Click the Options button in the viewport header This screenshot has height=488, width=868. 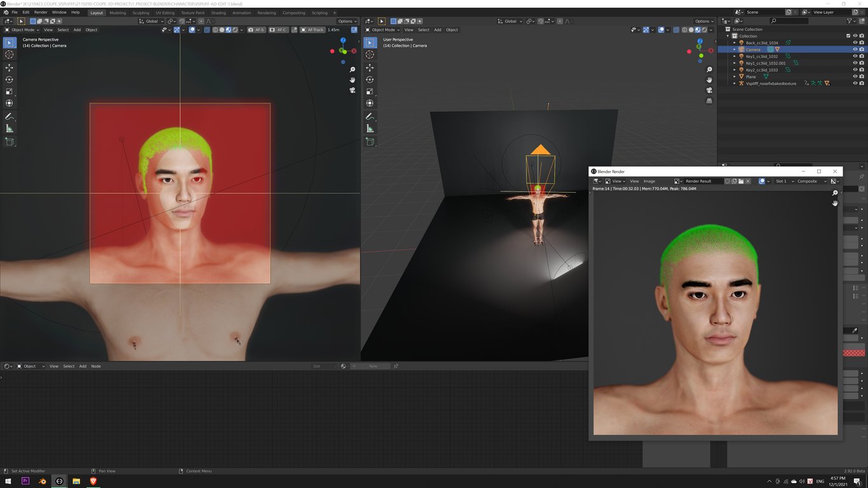[346, 21]
